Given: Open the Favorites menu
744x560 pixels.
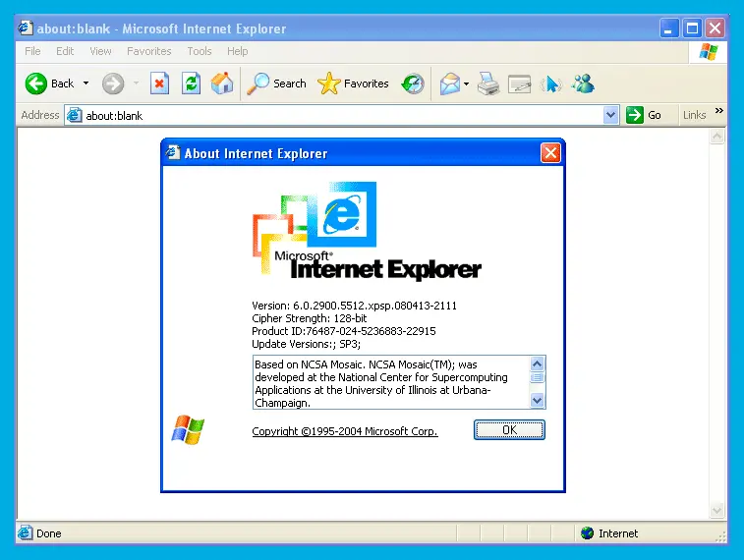Looking at the screenshot, I should [x=149, y=51].
